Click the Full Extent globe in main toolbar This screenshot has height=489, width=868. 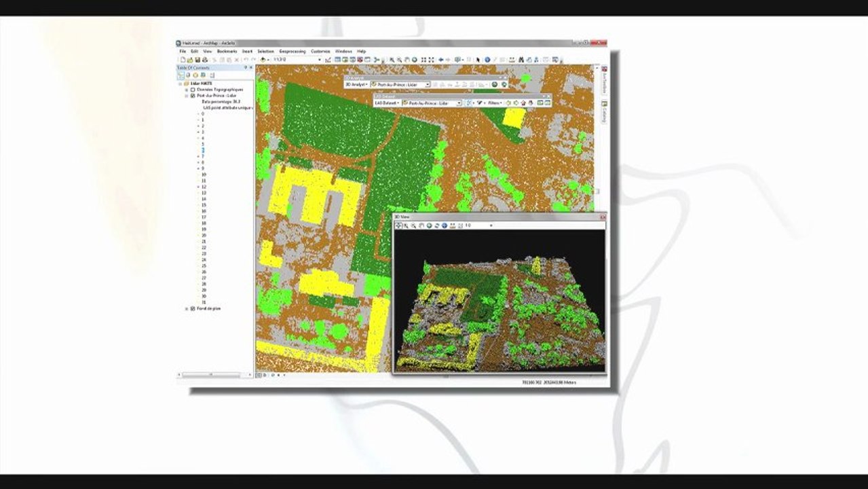tap(414, 60)
